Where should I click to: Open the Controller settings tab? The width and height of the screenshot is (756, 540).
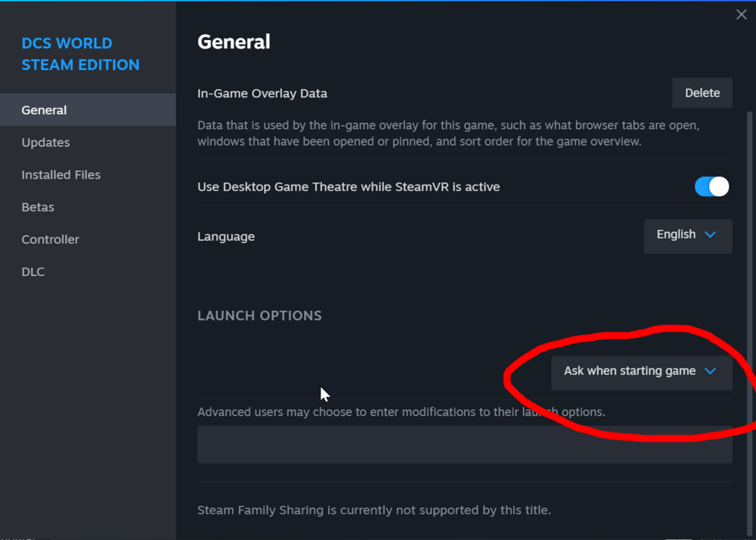[x=50, y=240]
